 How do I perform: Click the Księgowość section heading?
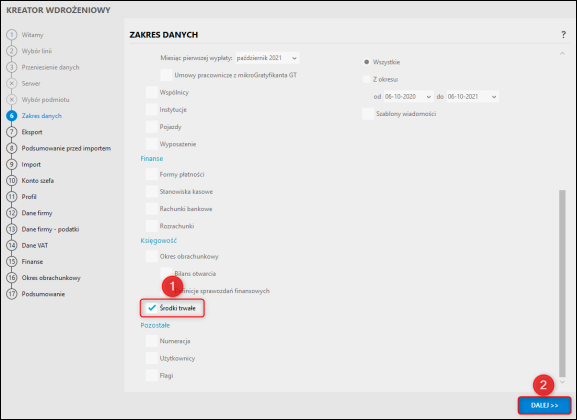pyautogui.click(x=159, y=241)
